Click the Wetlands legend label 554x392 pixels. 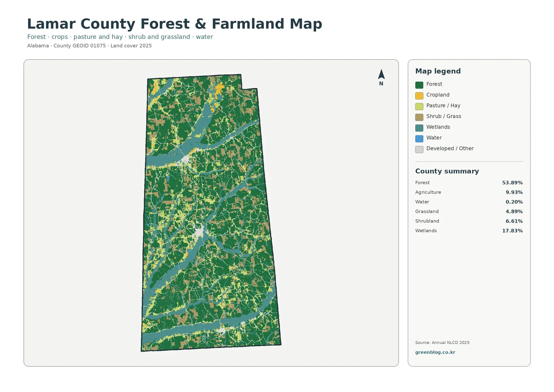click(438, 127)
